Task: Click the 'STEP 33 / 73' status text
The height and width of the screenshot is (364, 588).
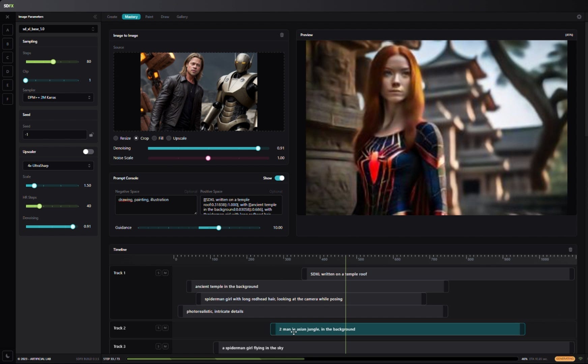Action: pos(111,359)
